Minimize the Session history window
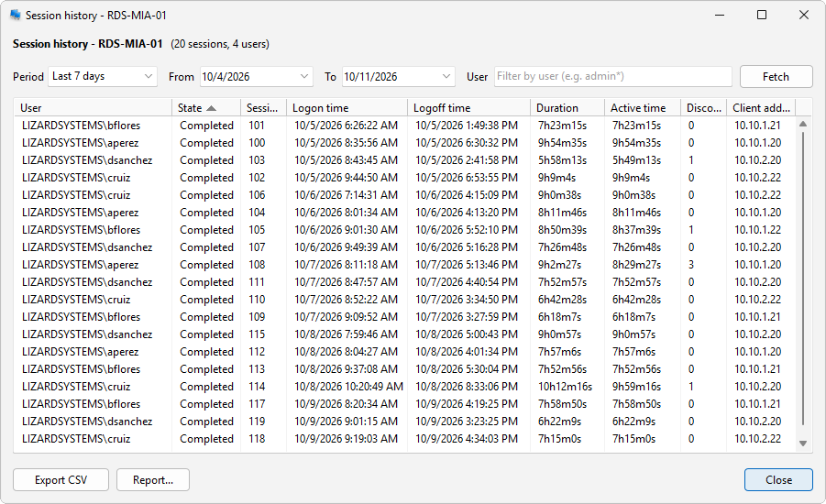The image size is (826, 504). tap(720, 15)
